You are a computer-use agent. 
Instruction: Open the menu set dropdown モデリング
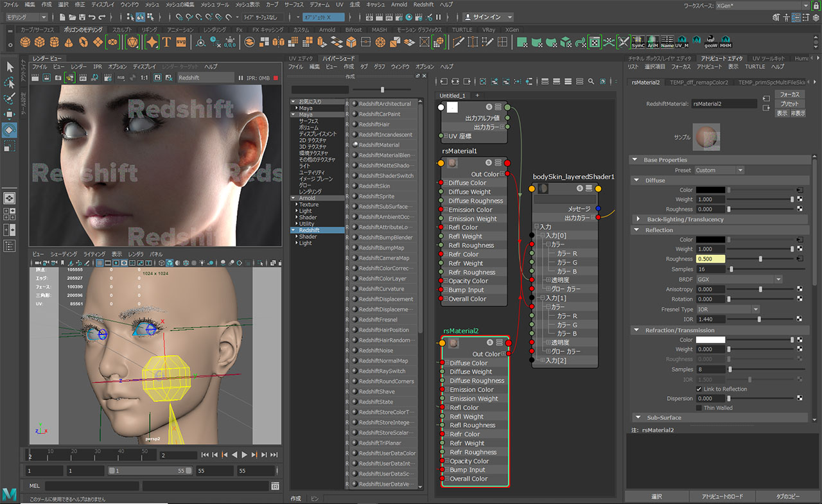(28, 17)
